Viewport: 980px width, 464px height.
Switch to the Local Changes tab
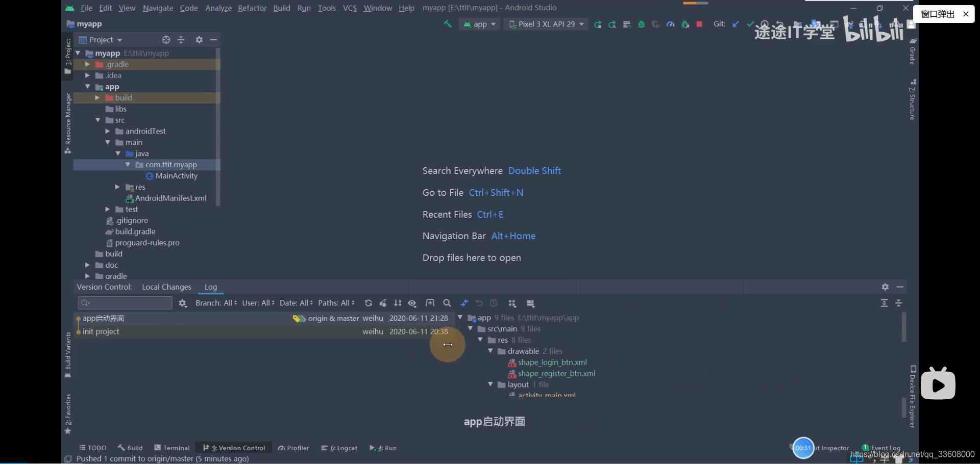[166, 287]
